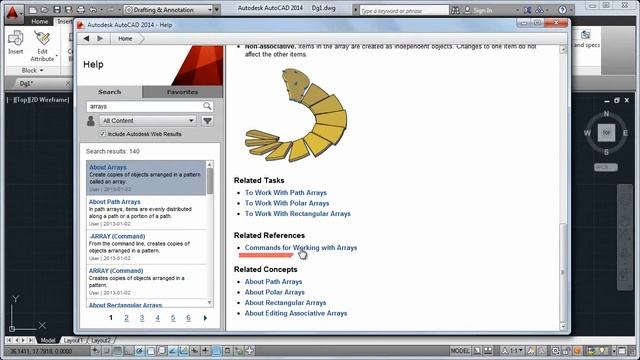Viewport: 640px width, 360px height.
Task: Toggle Grid Display in status bar
Action: pyautogui.click(x=118, y=351)
